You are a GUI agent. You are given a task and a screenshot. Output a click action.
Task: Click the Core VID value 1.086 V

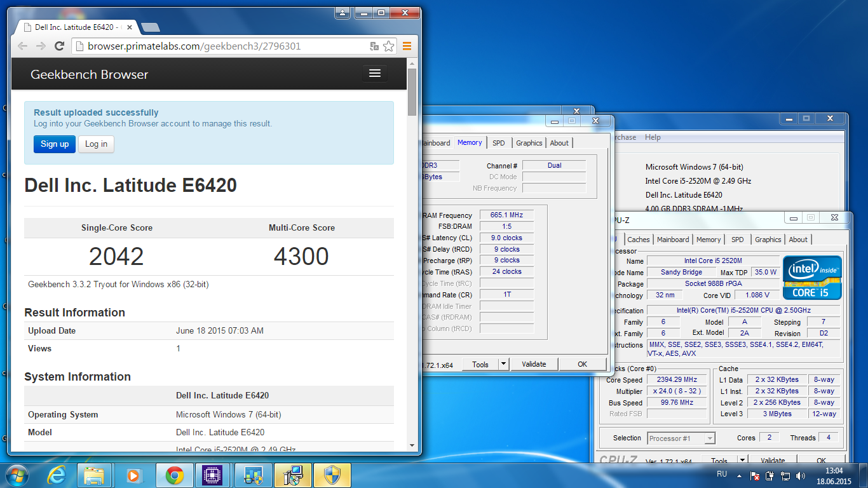point(758,295)
